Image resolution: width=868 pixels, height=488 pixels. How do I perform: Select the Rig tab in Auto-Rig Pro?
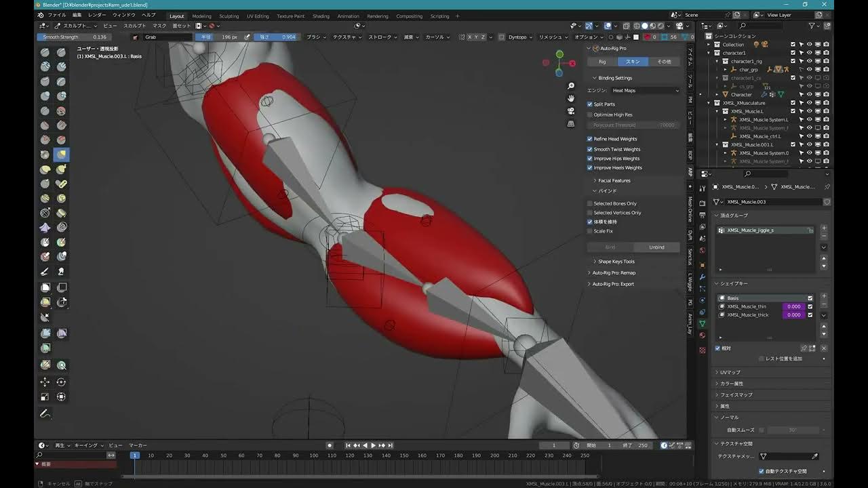click(x=602, y=62)
